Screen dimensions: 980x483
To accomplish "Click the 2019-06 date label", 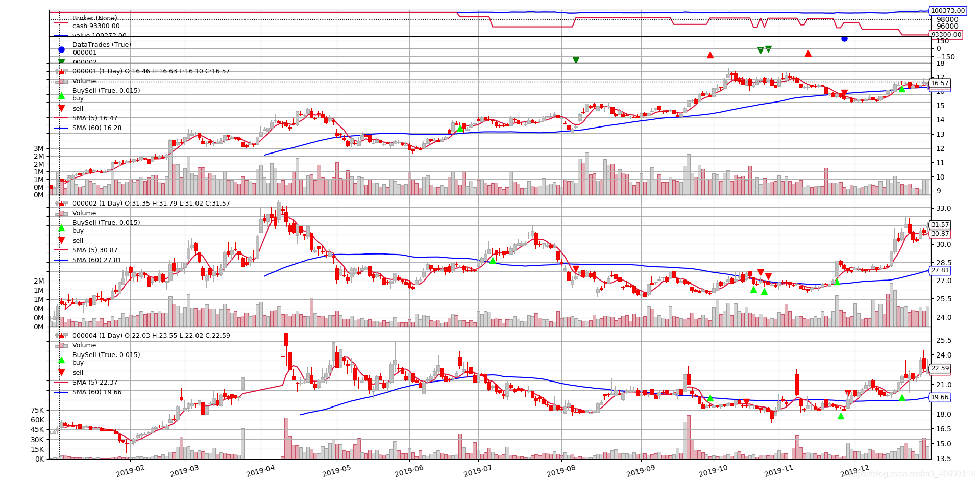I will [x=409, y=471].
